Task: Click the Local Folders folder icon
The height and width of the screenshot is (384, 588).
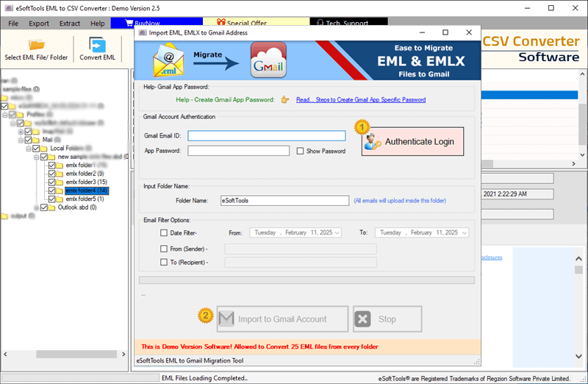Action: 44,149
